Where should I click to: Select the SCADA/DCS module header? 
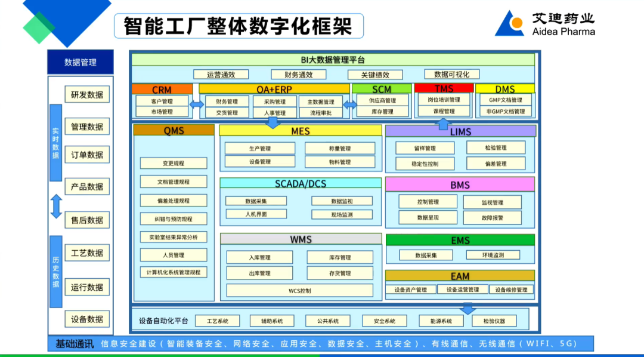[300, 183]
